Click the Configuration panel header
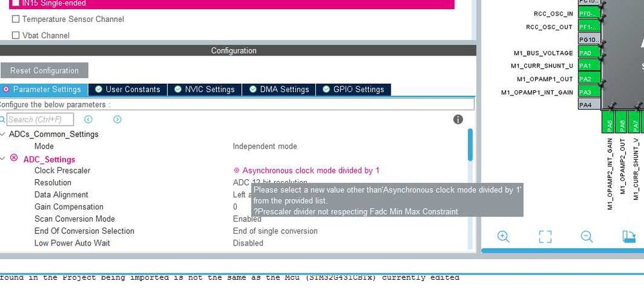 (238, 50)
